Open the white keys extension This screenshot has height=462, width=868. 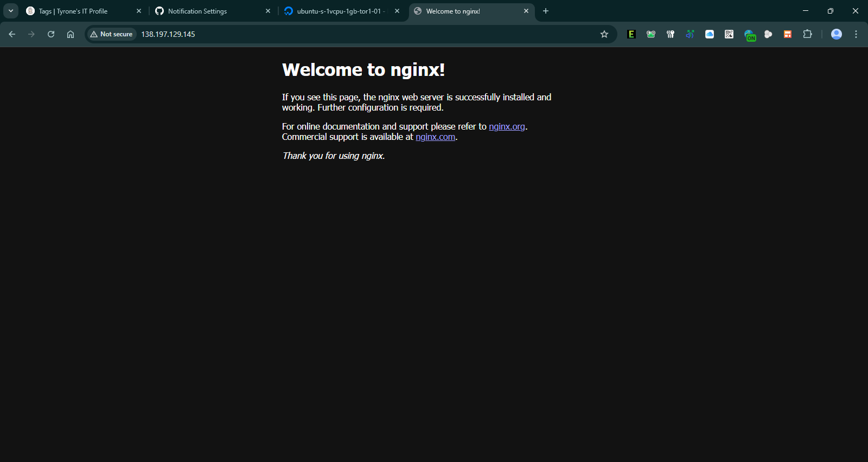pyautogui.click(x=671, y=34)
